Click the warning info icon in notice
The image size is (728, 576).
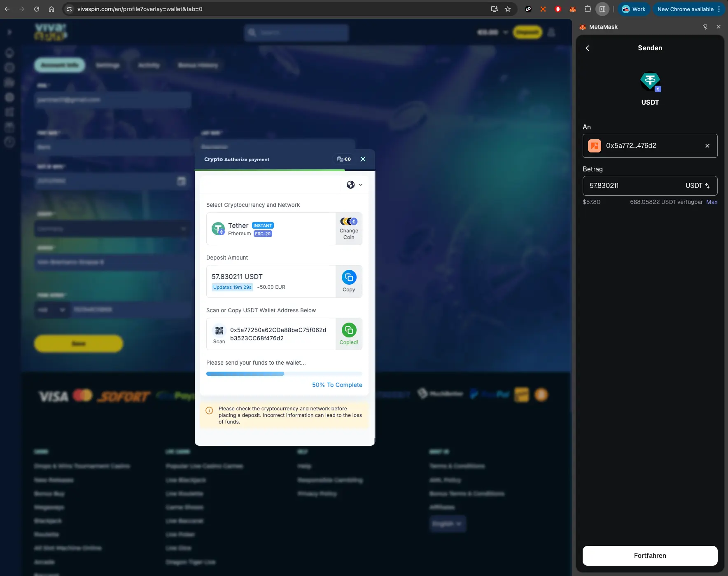pyautogui.click(x=209, y=410)
